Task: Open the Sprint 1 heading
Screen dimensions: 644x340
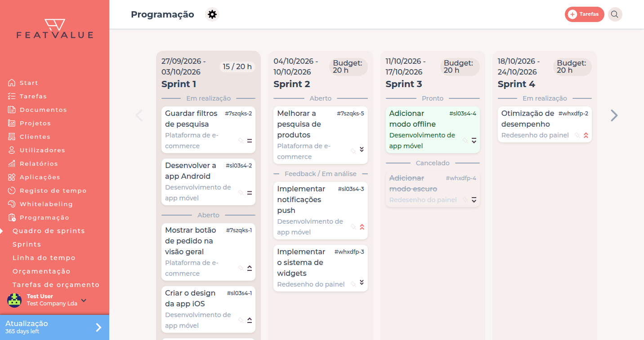Action: pos(179,84)
